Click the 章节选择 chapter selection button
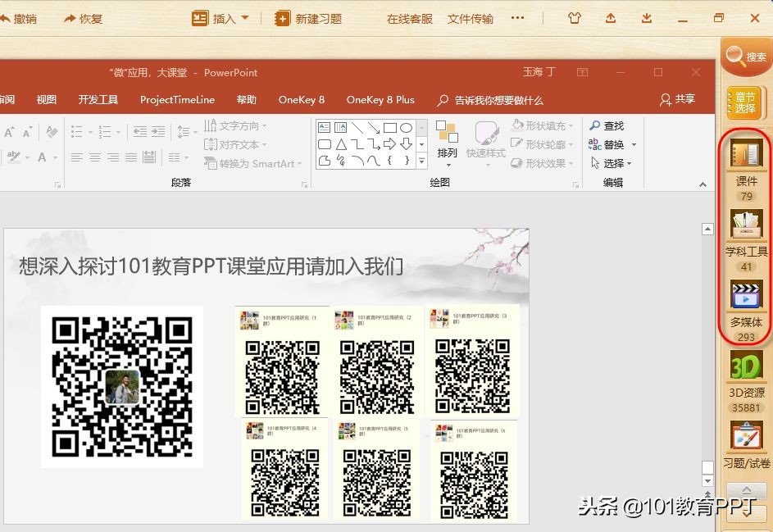This screenshot has height=532, width=773. (745, 103)
